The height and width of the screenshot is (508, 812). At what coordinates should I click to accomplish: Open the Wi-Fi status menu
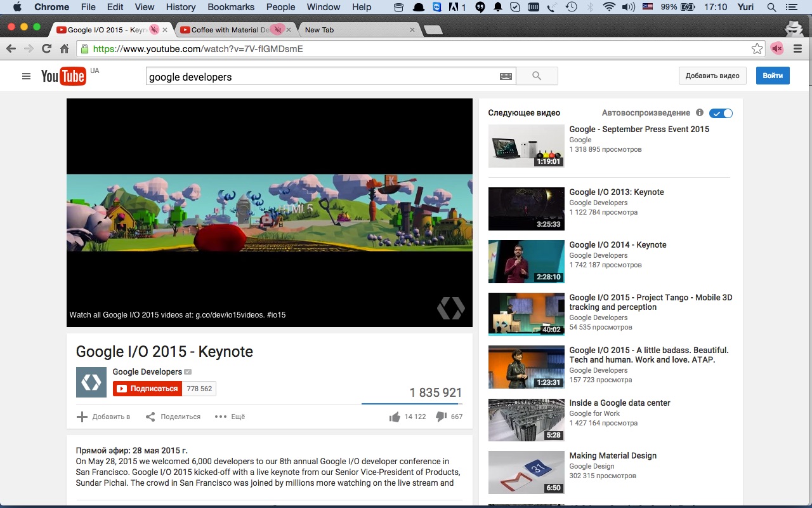[x=609, y=7]
